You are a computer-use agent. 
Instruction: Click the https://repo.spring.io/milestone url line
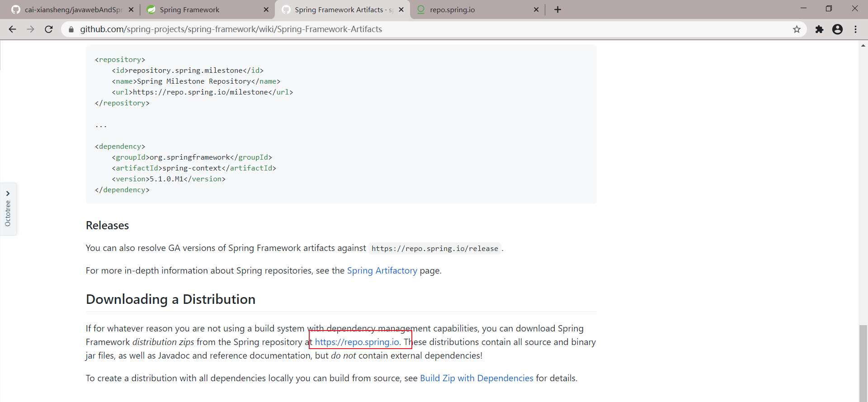point(203,92)
